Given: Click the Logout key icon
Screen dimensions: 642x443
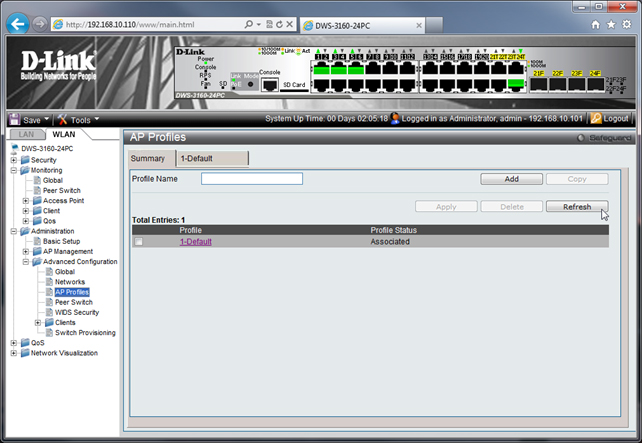Looking at the screenshot, I should click(596, 118).
